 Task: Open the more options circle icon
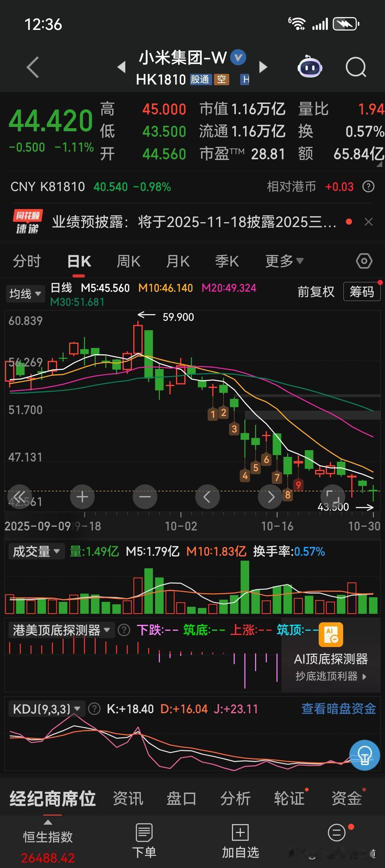pyautogui.click(x=336, y=833)
